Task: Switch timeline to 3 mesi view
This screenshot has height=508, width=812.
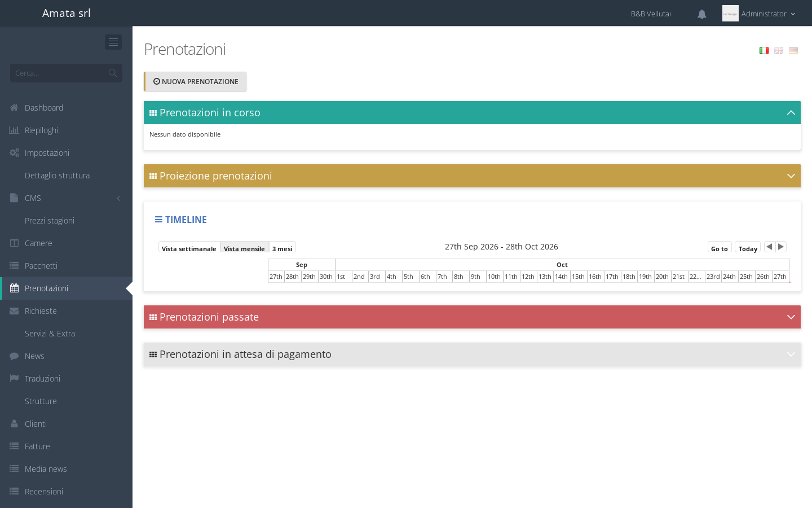Action: pos(282,248)
